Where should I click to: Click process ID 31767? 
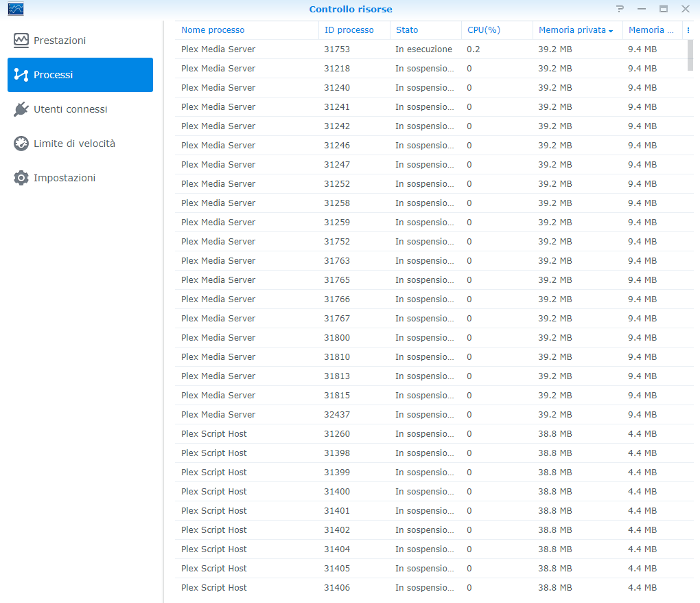click(337, 318)
